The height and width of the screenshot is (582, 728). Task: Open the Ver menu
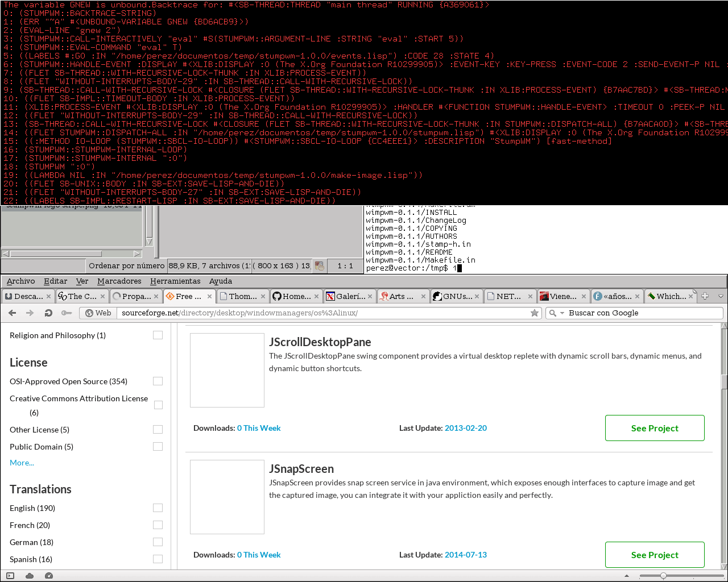click(82, 281)
